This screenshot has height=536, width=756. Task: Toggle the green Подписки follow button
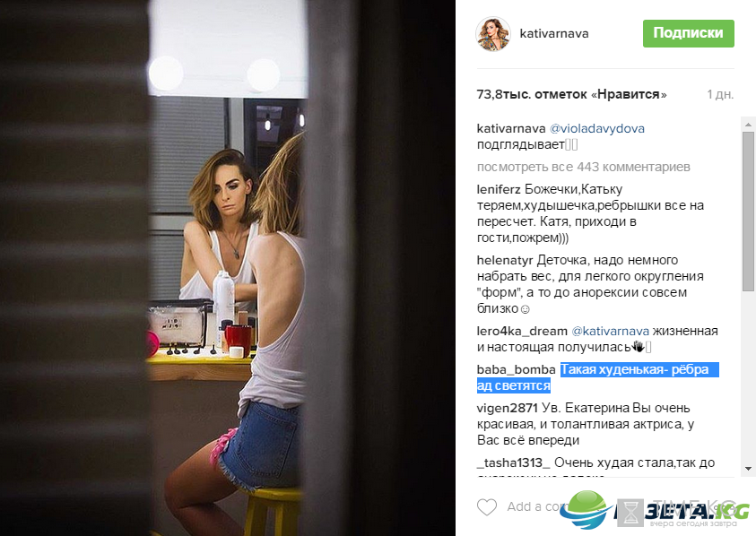pos(688,33)
